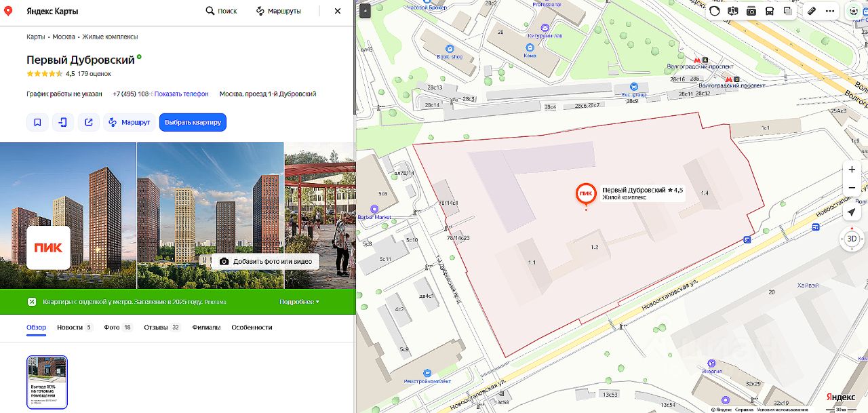
Task: Open the more options (three dots) menu
Action: [830, 11]
